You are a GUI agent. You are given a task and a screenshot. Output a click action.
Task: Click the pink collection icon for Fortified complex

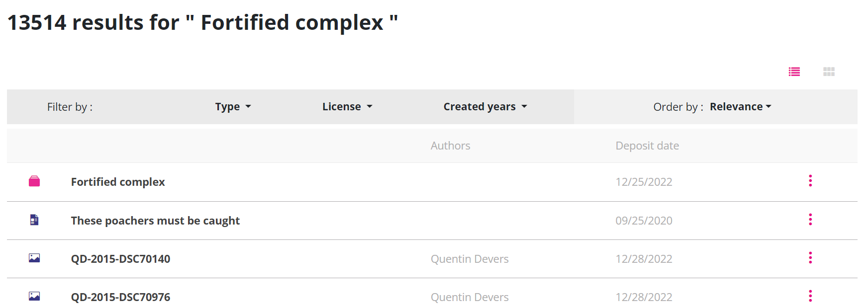click(x=34, y=181)
